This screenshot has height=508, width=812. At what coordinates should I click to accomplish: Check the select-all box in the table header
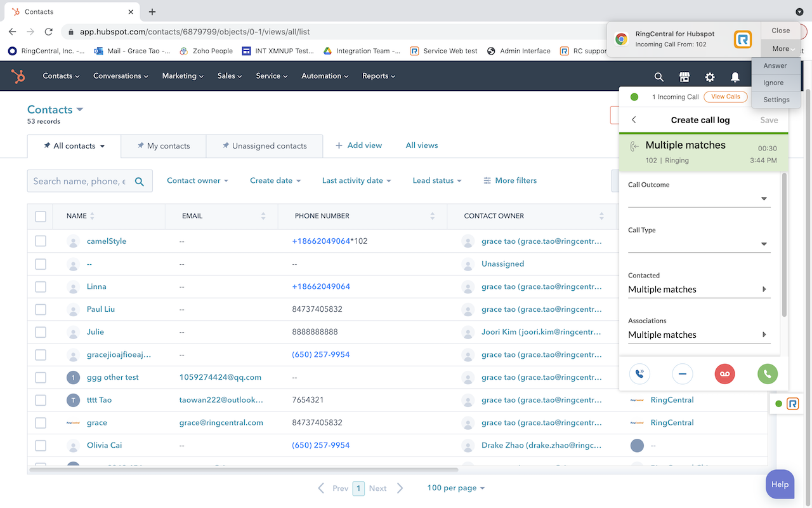[x=41, y=216]
